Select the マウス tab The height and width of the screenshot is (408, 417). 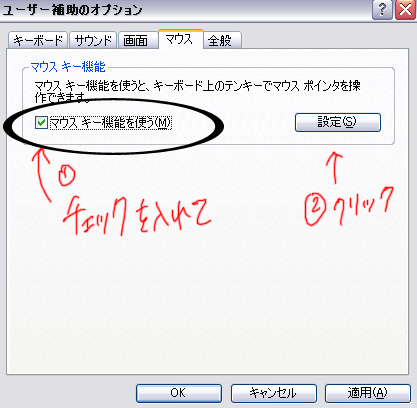click(181, 39)
